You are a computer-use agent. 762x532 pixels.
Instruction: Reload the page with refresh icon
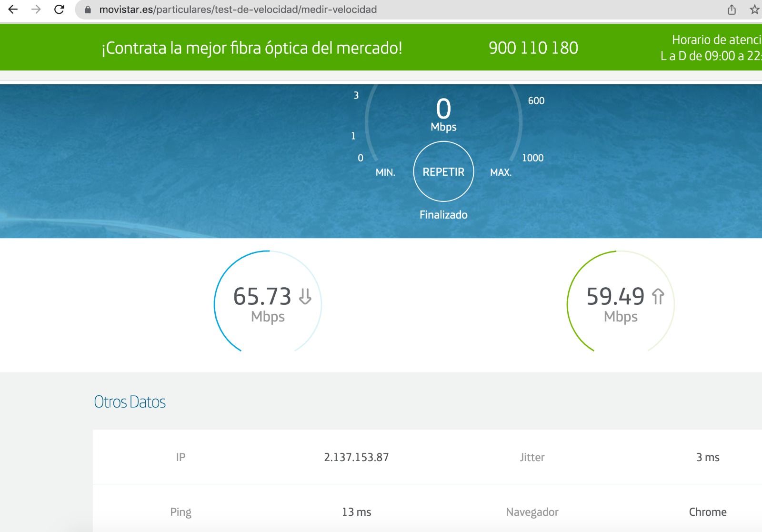pyautogui.click(x=59, y=10)
